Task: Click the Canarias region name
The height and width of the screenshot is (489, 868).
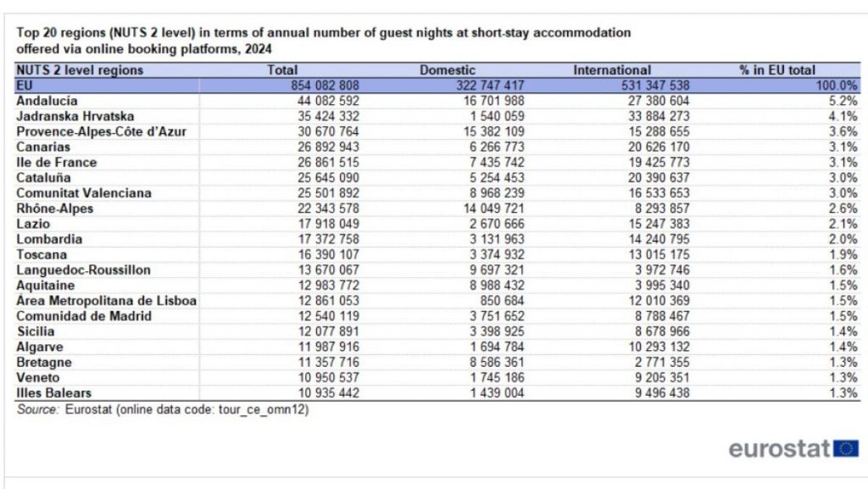Action: pos(43,147)
